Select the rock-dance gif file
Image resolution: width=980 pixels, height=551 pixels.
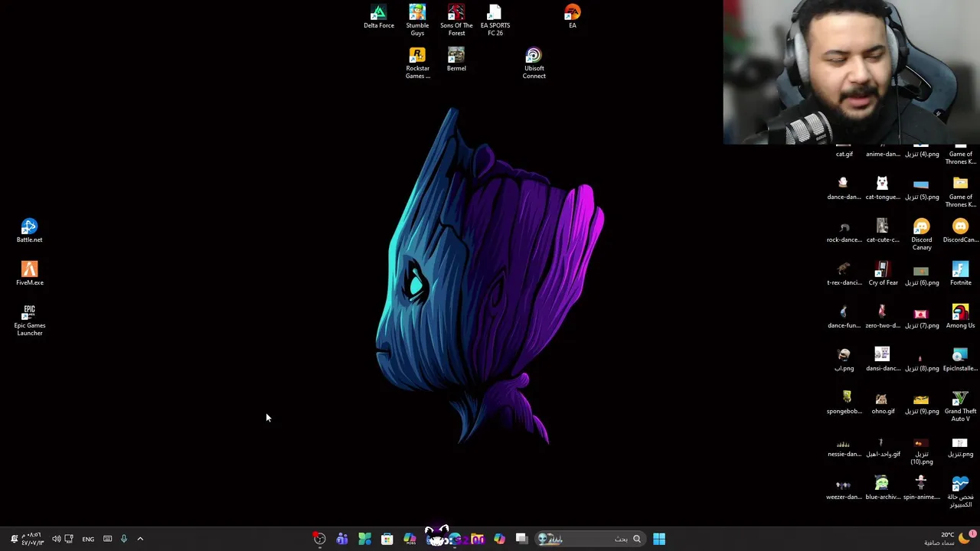[x=844, y=231]
